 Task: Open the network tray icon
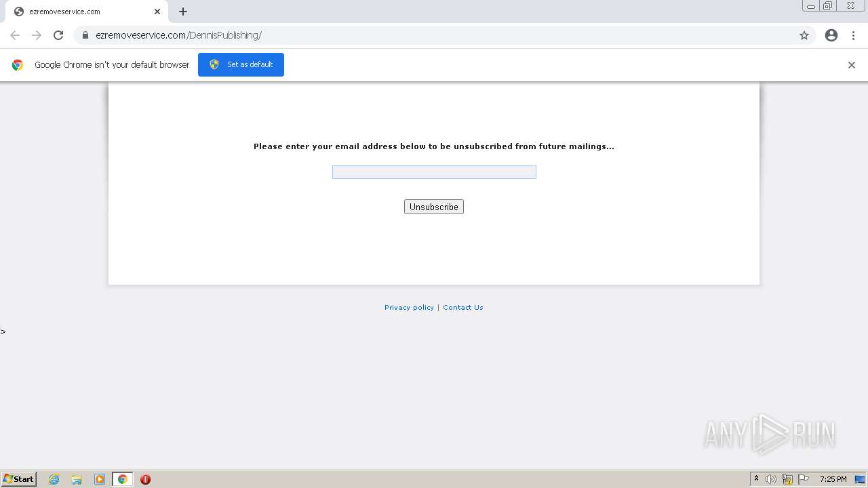point(787,479)
